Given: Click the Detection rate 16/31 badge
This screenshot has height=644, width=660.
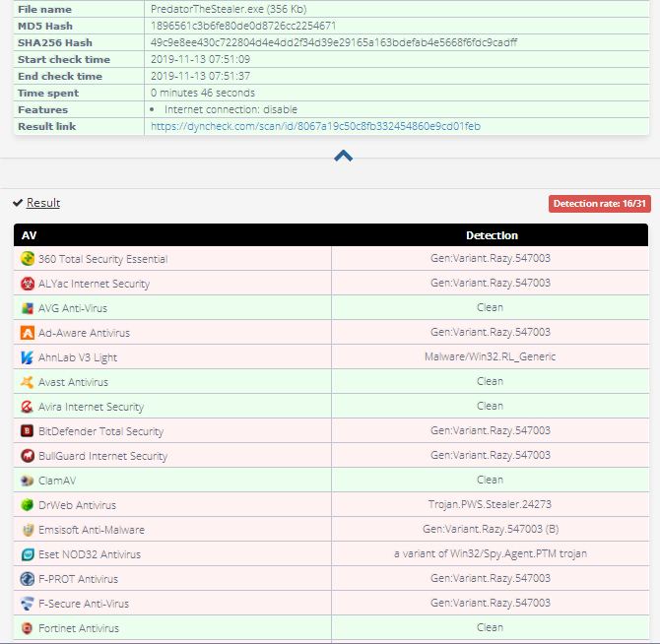Looking at the screenshot, I should point(599,204).
